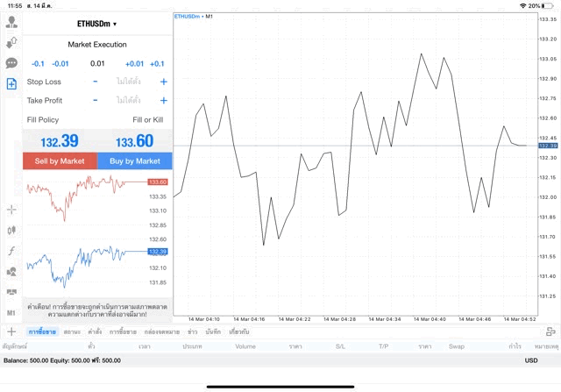Click the plus icon at bottom left

tap(11, 331)
